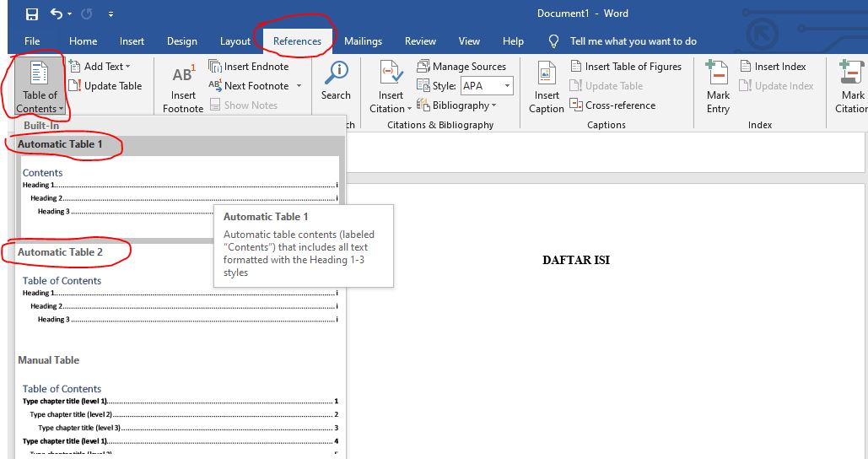Click Update Table in Captions group

[607, 86]
